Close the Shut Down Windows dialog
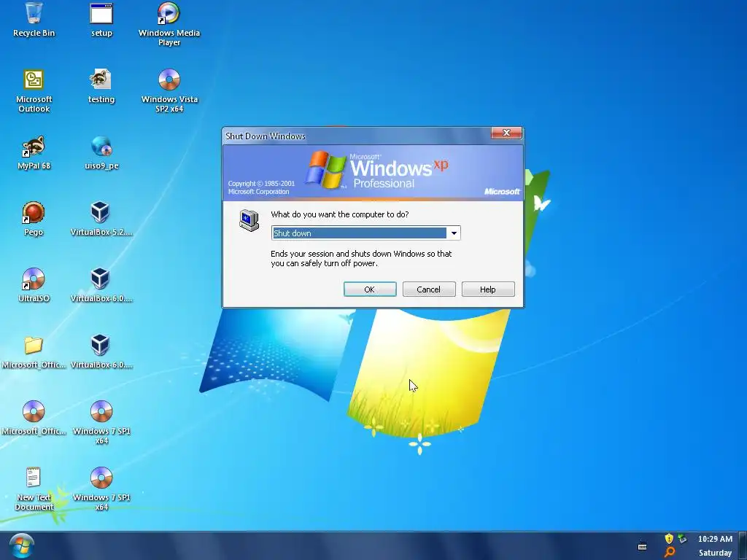 [506, 133]
